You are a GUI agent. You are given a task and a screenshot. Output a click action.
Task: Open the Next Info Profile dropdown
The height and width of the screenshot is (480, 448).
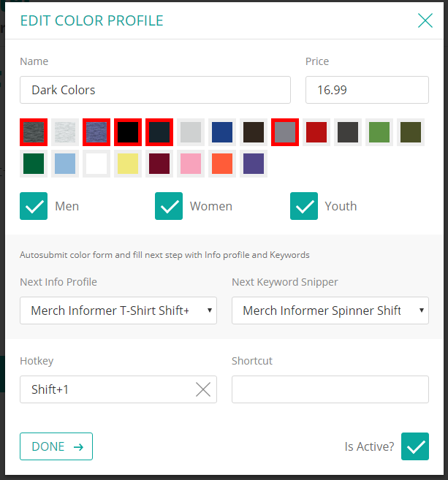pyautogui.click(x=118, y=311)
